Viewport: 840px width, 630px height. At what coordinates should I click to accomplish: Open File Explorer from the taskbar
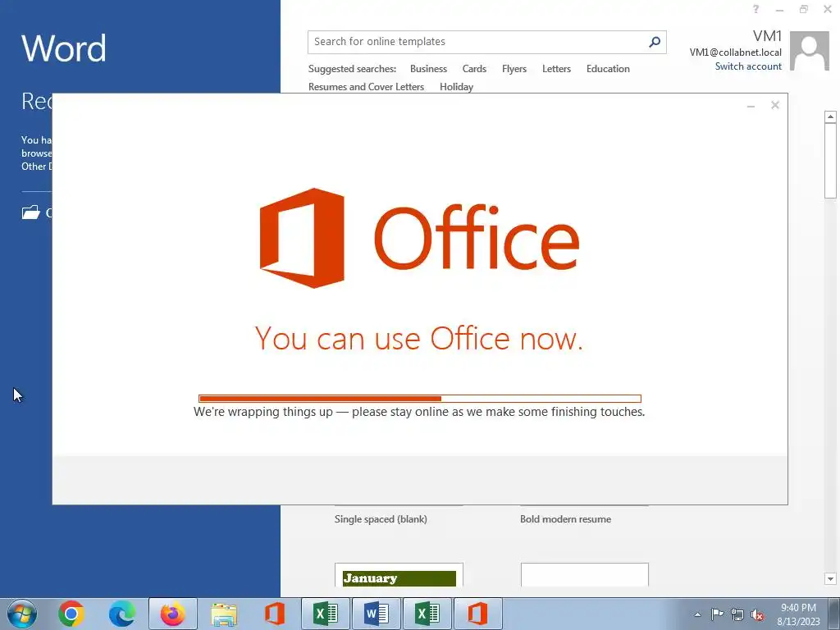click(x=224, y=614)
